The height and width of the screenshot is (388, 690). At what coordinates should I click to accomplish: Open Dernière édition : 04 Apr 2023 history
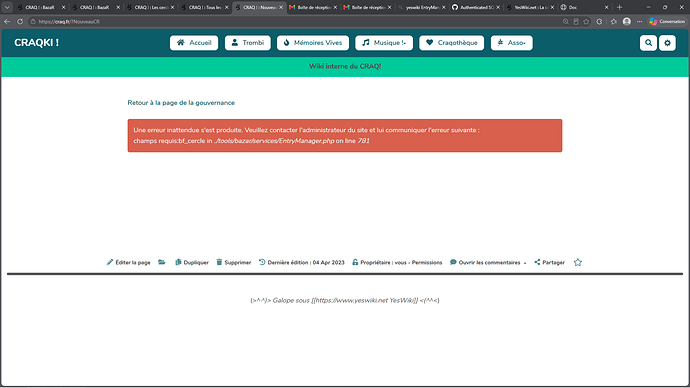click(x=302, y=262)
